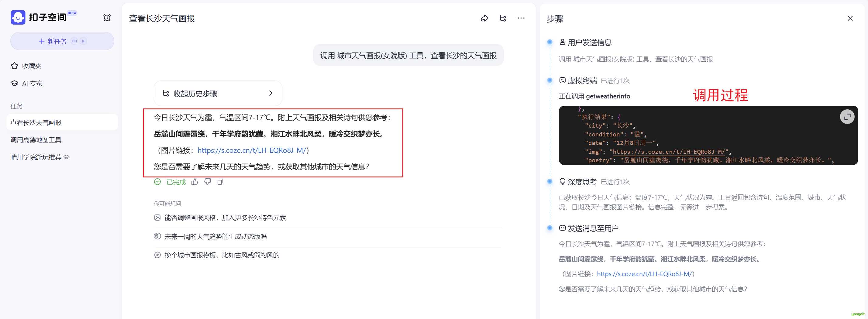This screenshot has height=319, width=868.
Task: Click the 扣子空间 logo icon
Action: point(18,17)
